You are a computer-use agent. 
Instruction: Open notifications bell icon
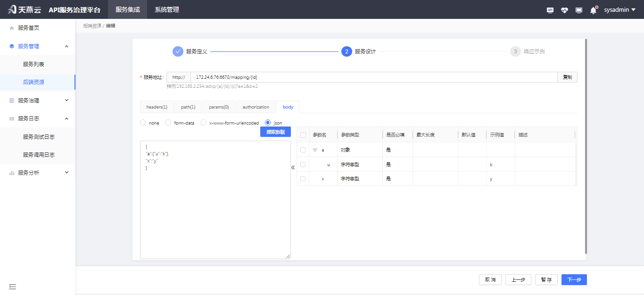[593, 10]
